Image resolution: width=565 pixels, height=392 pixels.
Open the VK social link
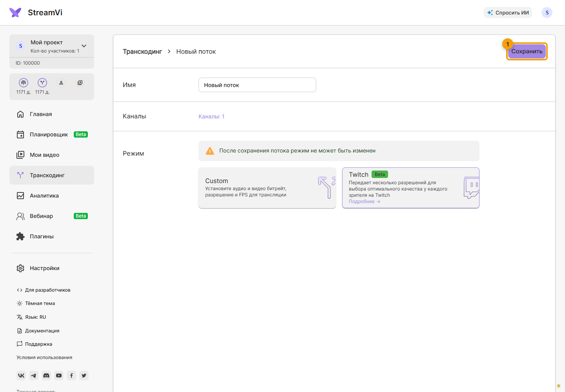(21, 376)
